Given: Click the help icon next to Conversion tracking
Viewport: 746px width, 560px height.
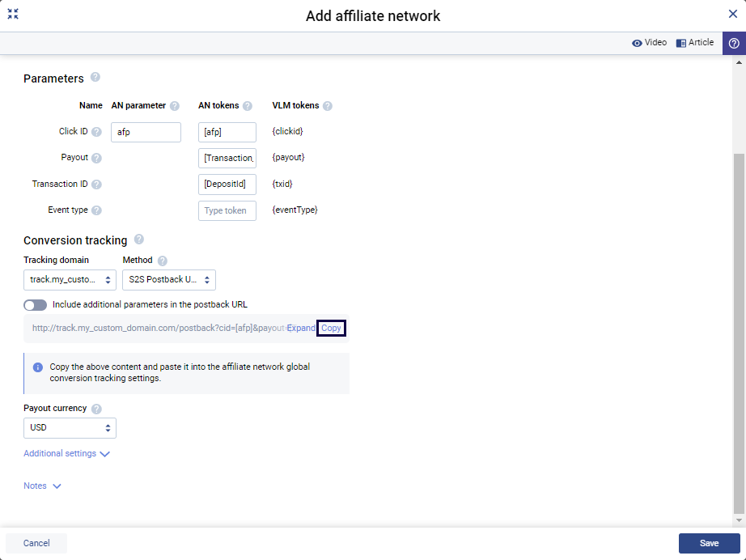Looking at the screenshot, I should pyautogui.click(x=139, y=240).
